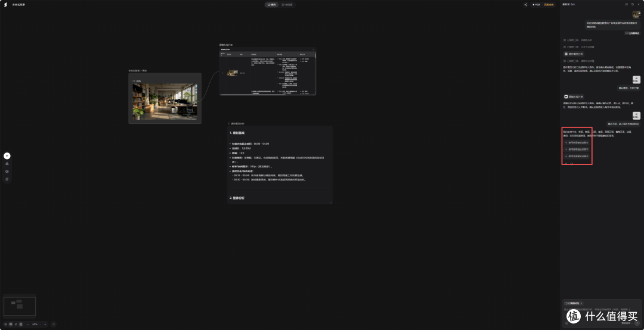The width and height of the screenshot is (644, 330).
Task: Open the mode dropdown beside the send button
Action: 627,323
